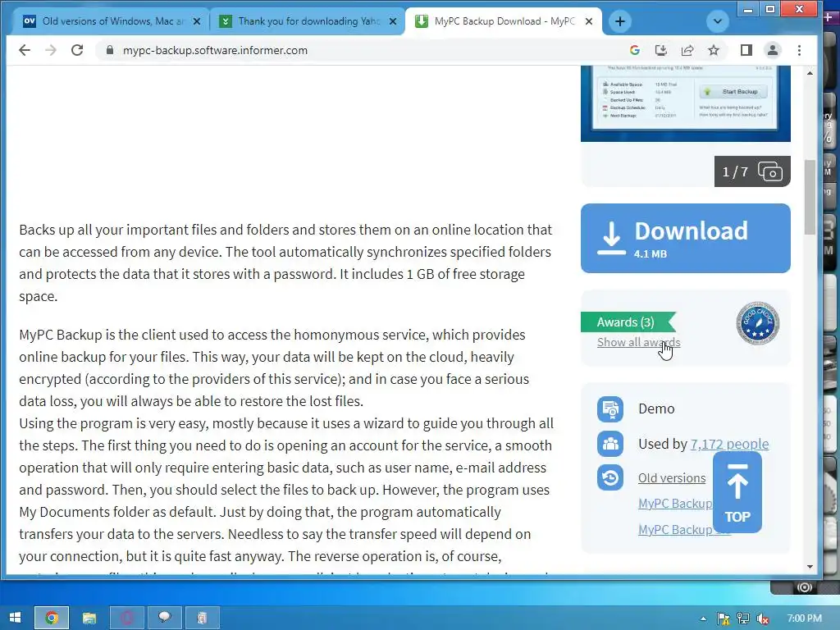The width and height of the screenshot is (840, 630).
Task: Click the users icon beside Used by
Action: pos(610,444)
